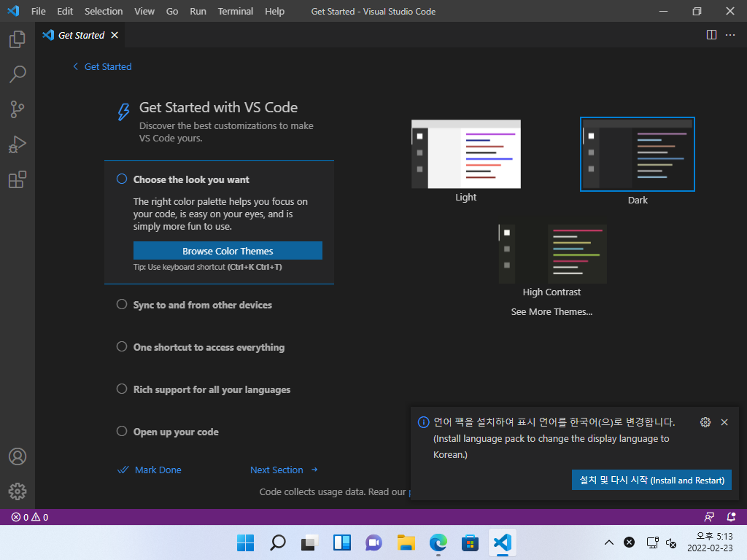Open the Selection menu
Screen dimensions: 747x560
click(x=104, y=11)
